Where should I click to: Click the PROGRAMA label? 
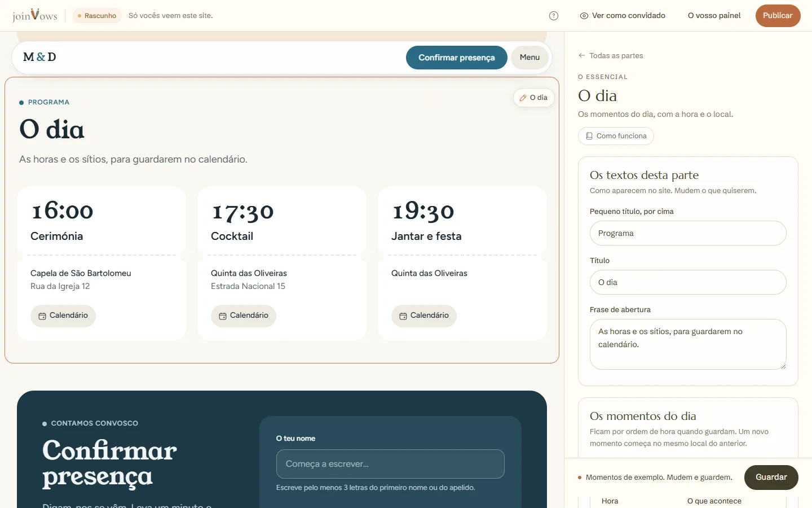tap(48, 102)
